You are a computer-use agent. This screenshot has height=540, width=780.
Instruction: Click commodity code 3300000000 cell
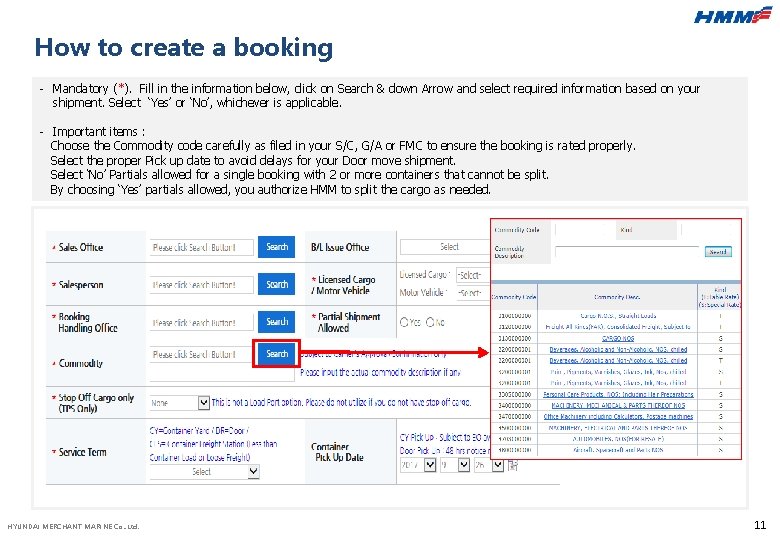click(x=514, y=394)
